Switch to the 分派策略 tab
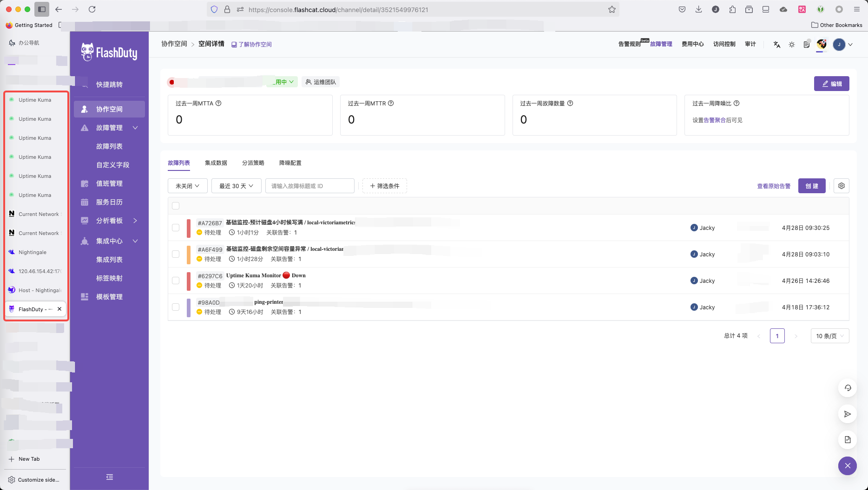The width and height of the screenshot is (868, 490). click(253, 163)
